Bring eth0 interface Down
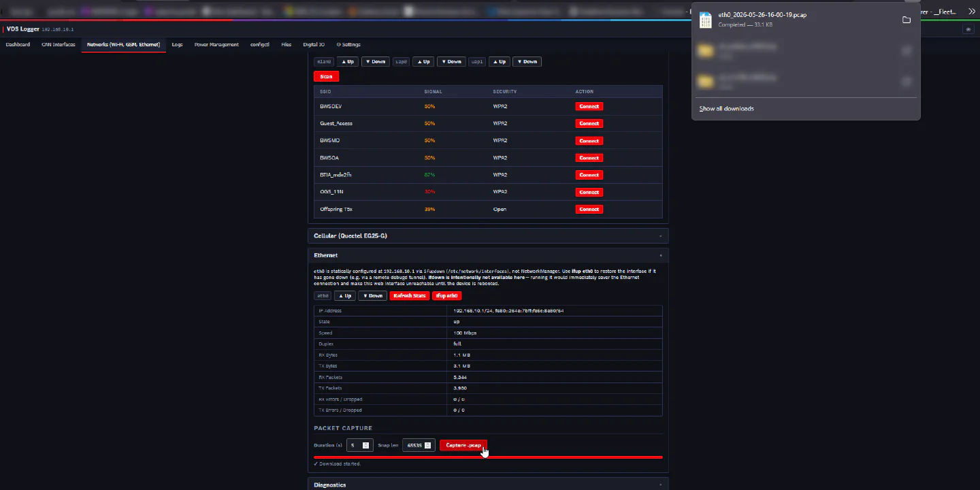The width and height of the screenshot is (980, 490). tap(373, 296)
